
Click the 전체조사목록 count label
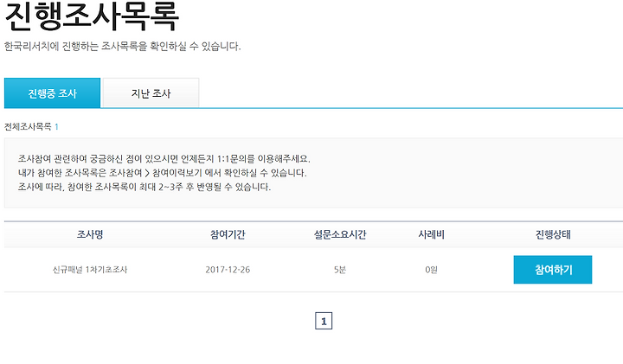click(31, 126)
